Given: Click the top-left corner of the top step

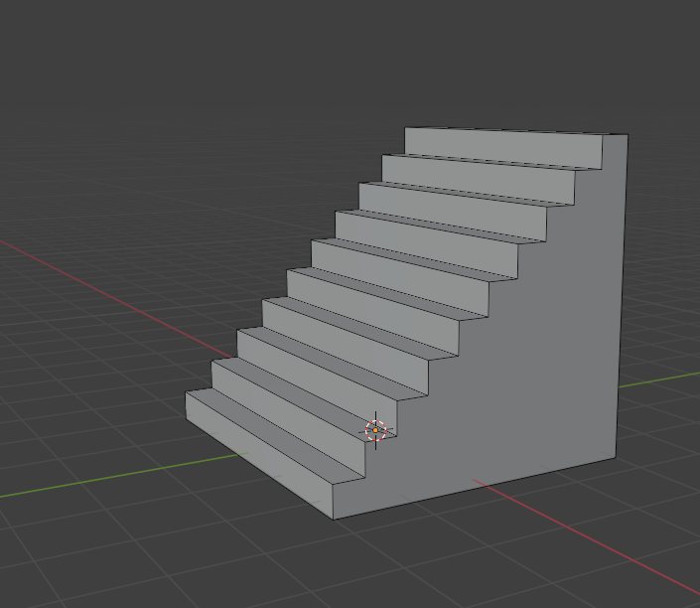Looking at the screenshot, I should (x=406, y=128).
